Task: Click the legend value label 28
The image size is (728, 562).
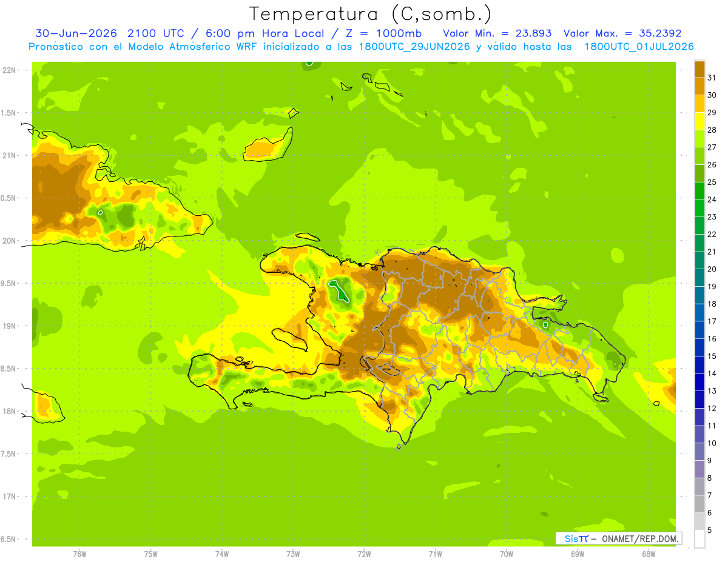Action: [x=712, y=130]
